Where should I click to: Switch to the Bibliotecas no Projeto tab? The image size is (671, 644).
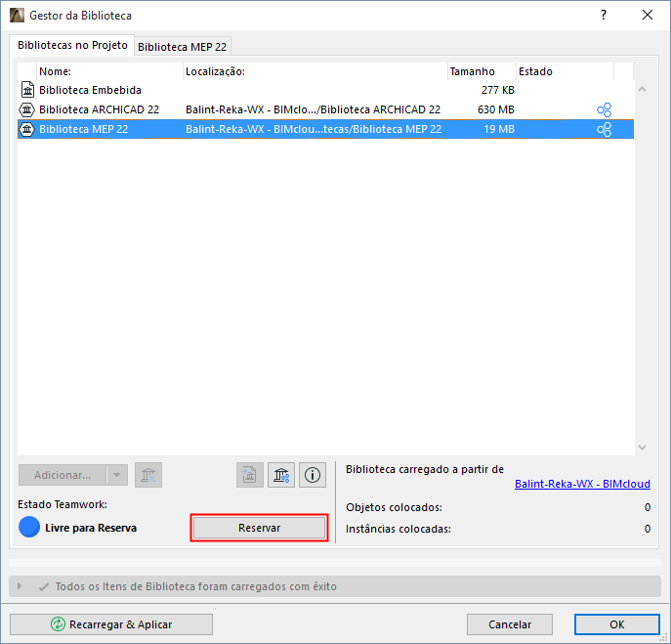click(x=72, y=45)
